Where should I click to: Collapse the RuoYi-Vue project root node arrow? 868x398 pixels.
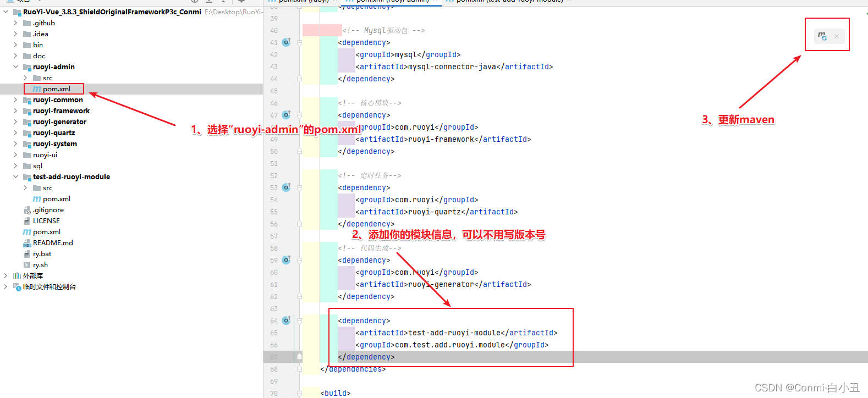click(6, 12)
